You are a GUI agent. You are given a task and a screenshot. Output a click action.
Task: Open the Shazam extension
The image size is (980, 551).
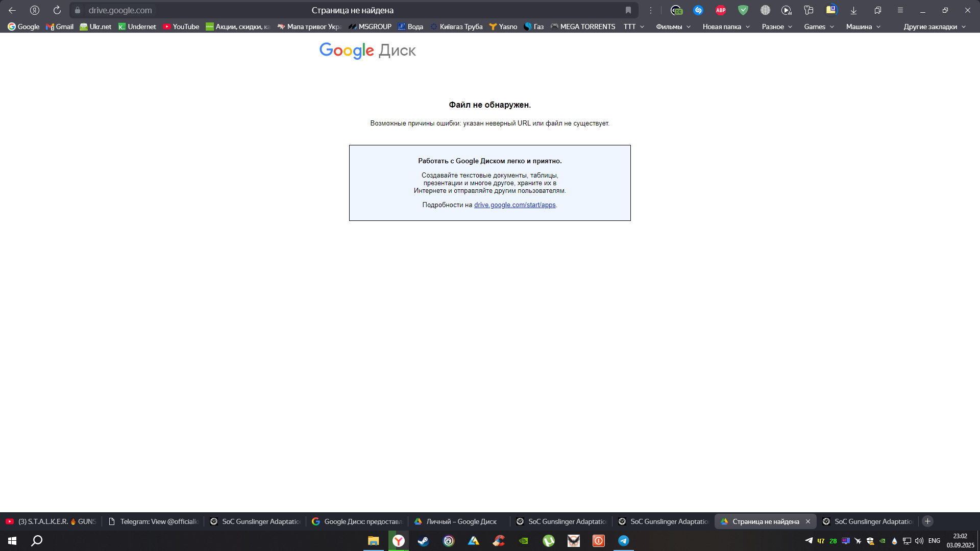click(x=698, y=10)
